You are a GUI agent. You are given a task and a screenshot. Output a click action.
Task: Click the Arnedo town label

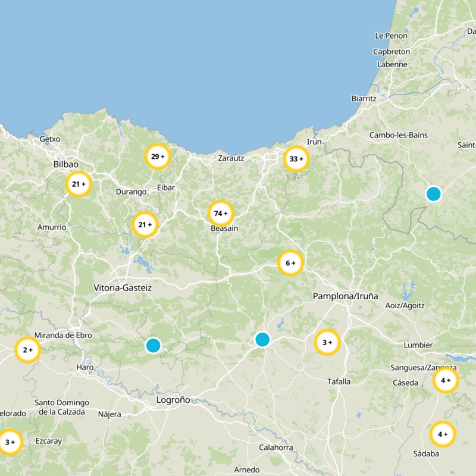click(x=247, y=470)
